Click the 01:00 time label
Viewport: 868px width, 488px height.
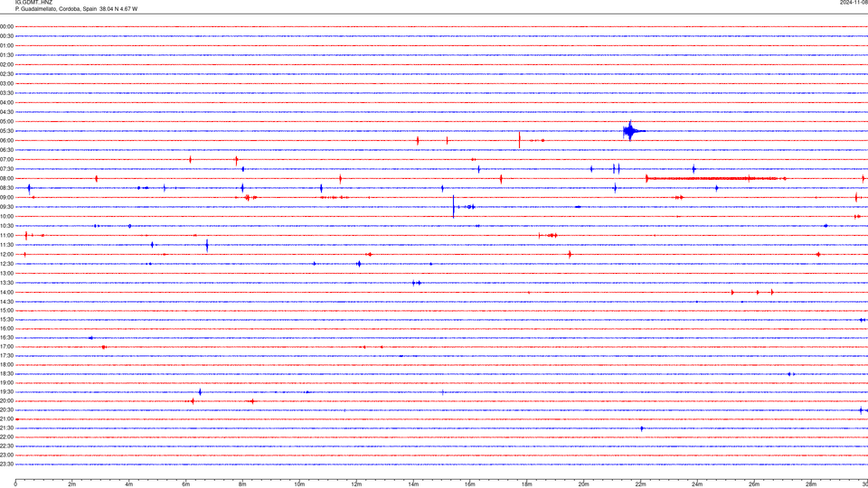pyautogui.click(x=6, y=45)
